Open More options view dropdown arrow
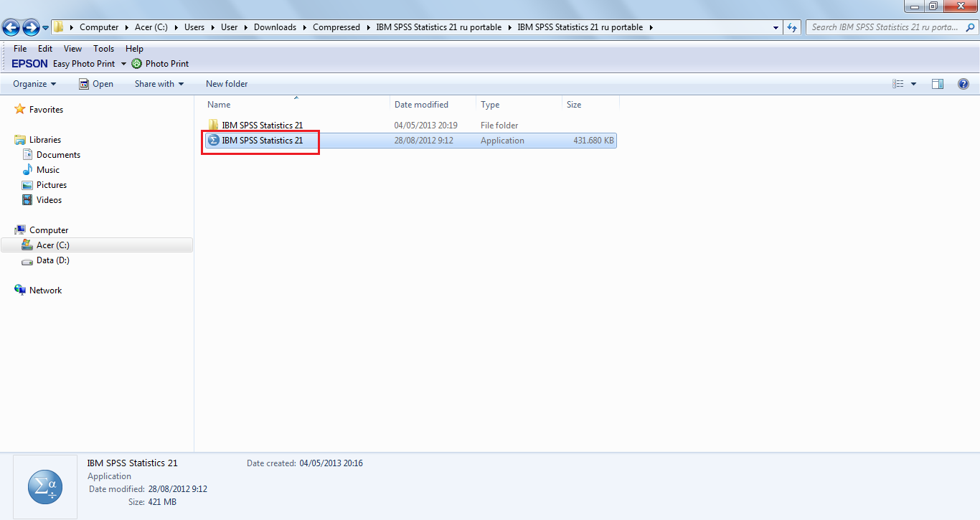 coord(913,84)
